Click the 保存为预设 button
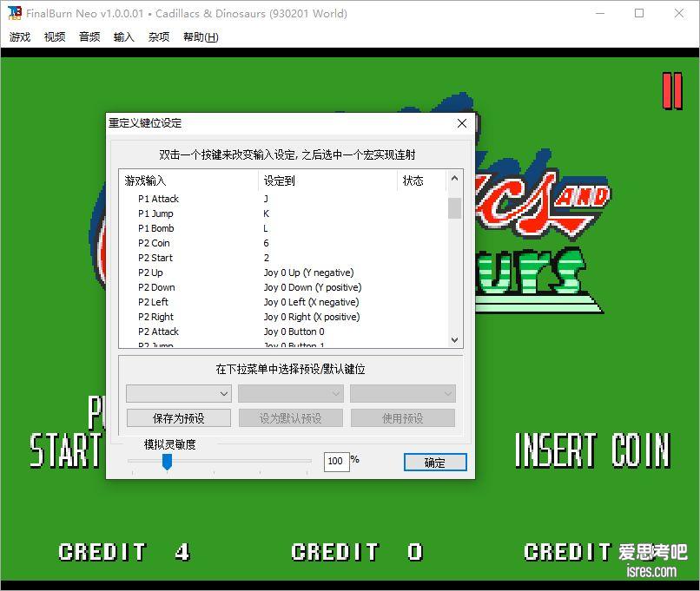The height and width of the screenshot is (591, 700). (179, 418)
